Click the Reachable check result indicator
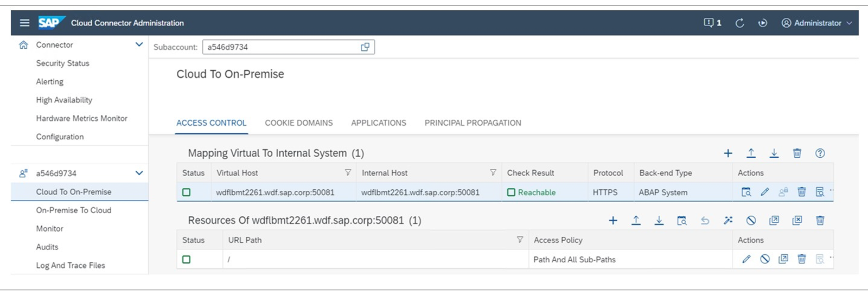This screenshot has height=296, width=868. click(x=532, y=192)
